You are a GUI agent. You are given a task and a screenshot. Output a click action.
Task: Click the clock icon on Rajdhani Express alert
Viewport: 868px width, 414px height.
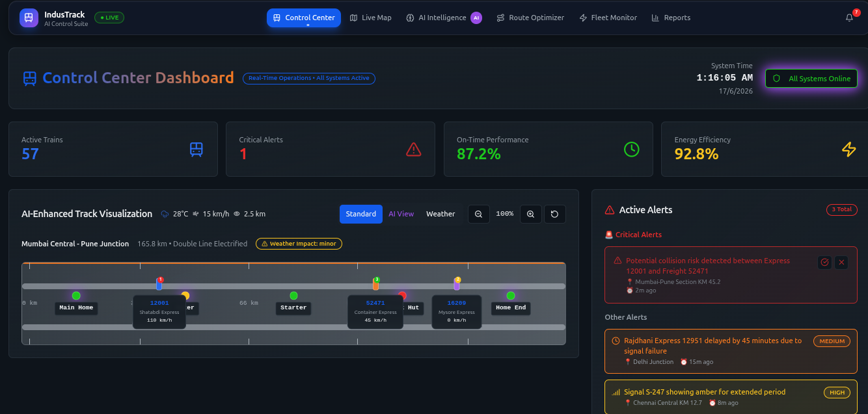(x=616, y=341)
